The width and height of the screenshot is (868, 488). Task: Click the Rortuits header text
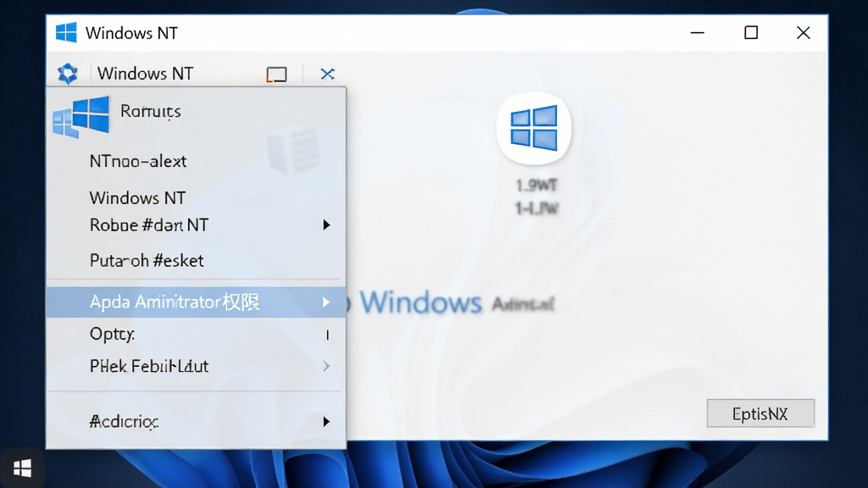pos(151,111)
